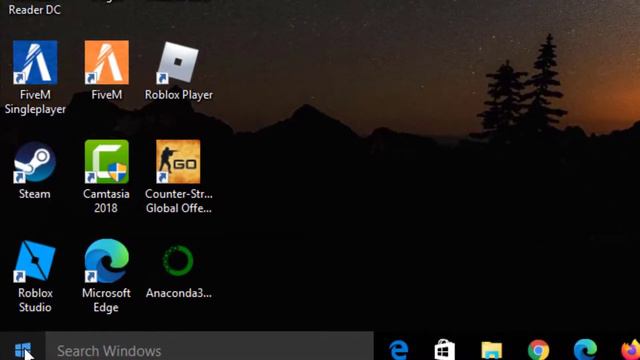Viewport: 640px width, 360px height.
Task: Open legacy Edge from the taskbar
Action: pos(398,350)
